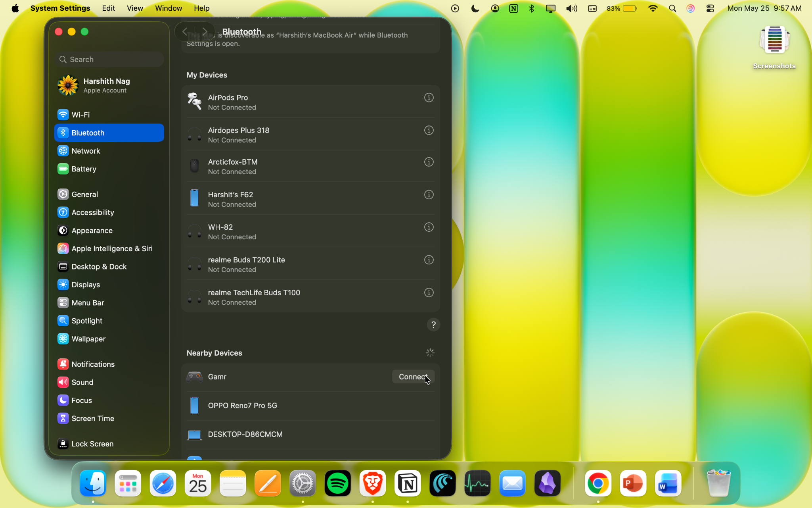The width and height of the screenshot is (812, 508).
Task: Open volume control in menu bar
Action: [571, 8]
